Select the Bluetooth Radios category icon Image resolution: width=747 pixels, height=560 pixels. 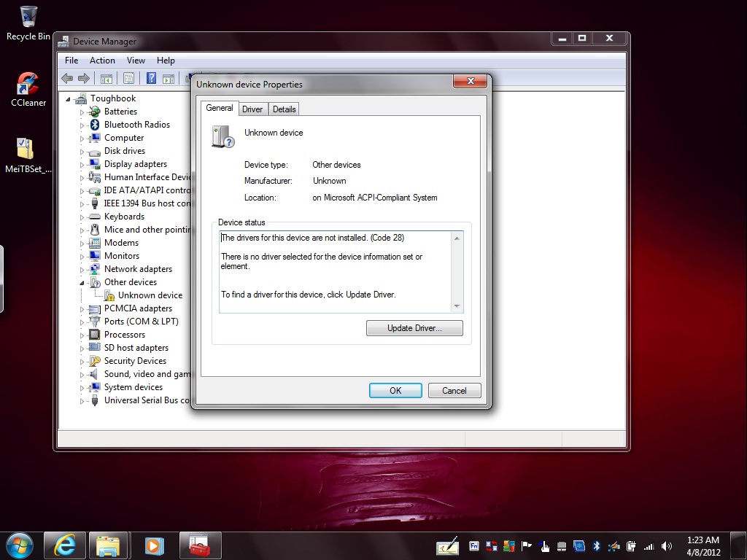pos(95,124)
